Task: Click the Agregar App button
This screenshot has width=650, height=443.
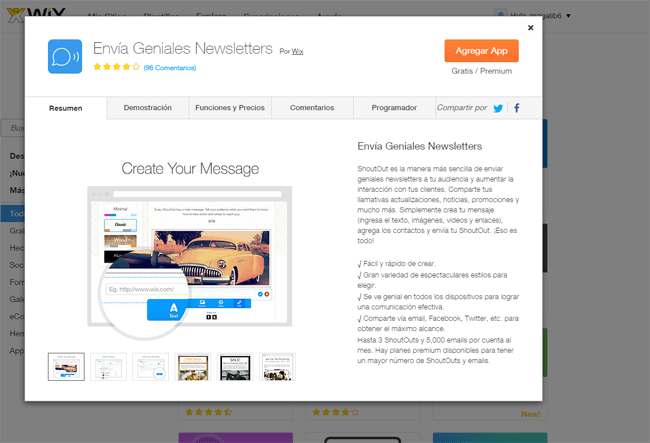Action: [481, 51]
